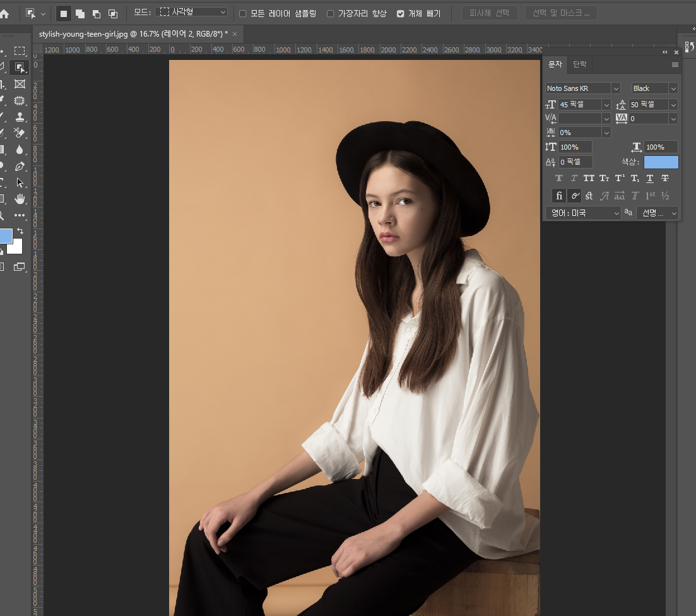Select the Hand tool

click(x=20, y=199)
